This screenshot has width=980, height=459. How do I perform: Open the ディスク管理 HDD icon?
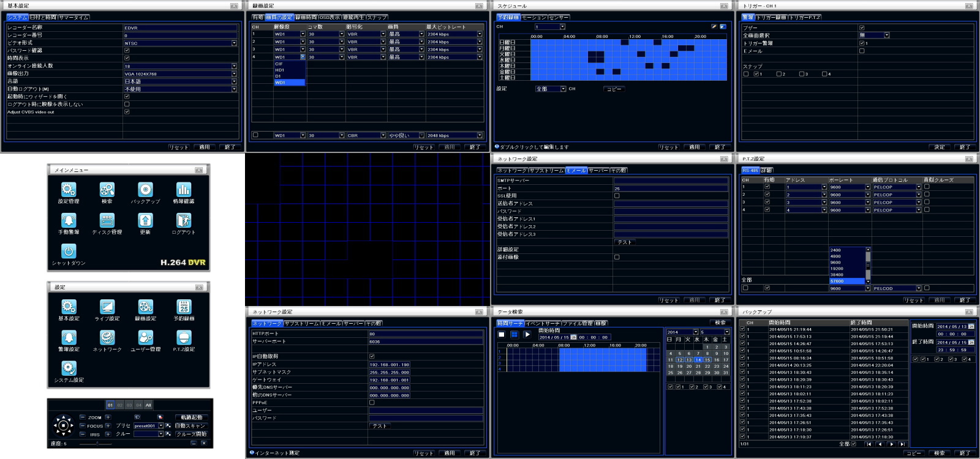107,220
